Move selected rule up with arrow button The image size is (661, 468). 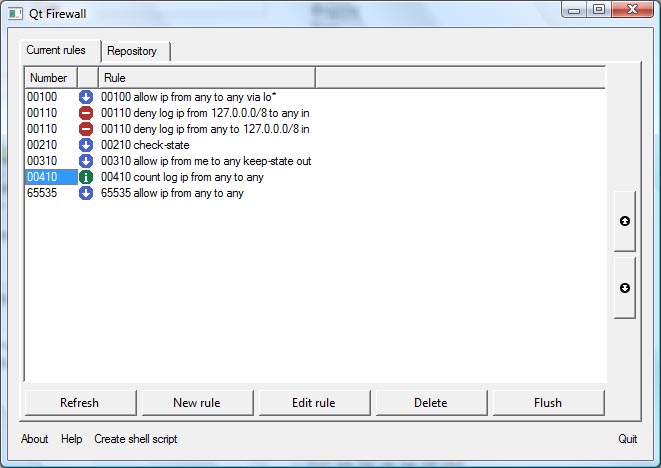625,221
